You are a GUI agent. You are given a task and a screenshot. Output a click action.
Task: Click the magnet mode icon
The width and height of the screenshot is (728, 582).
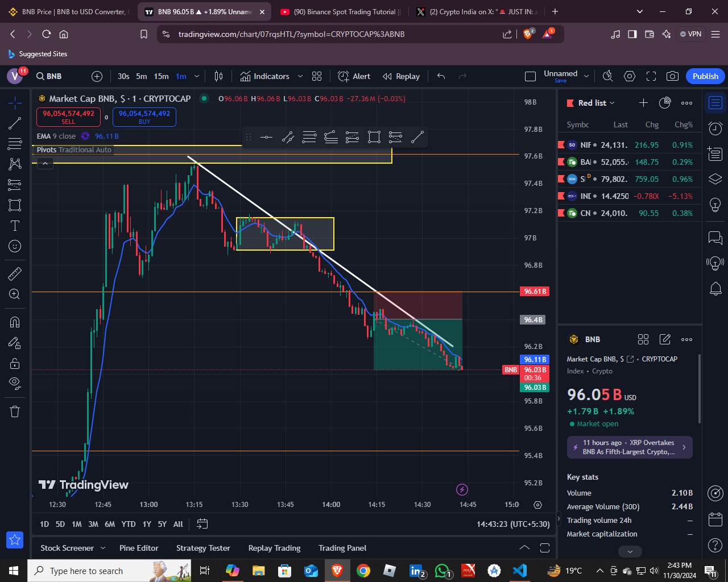pos(15,322)
